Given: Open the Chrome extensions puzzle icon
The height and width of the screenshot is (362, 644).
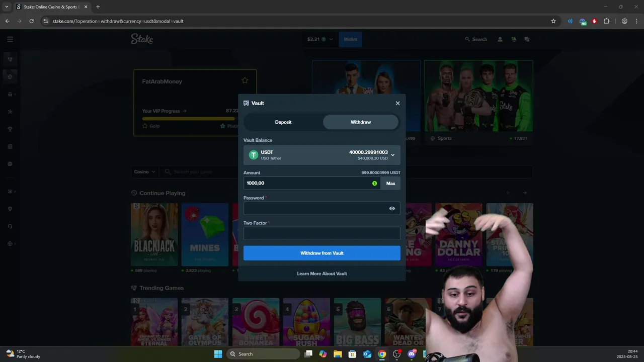Looking at the screenshot, I should coord(606,21).
